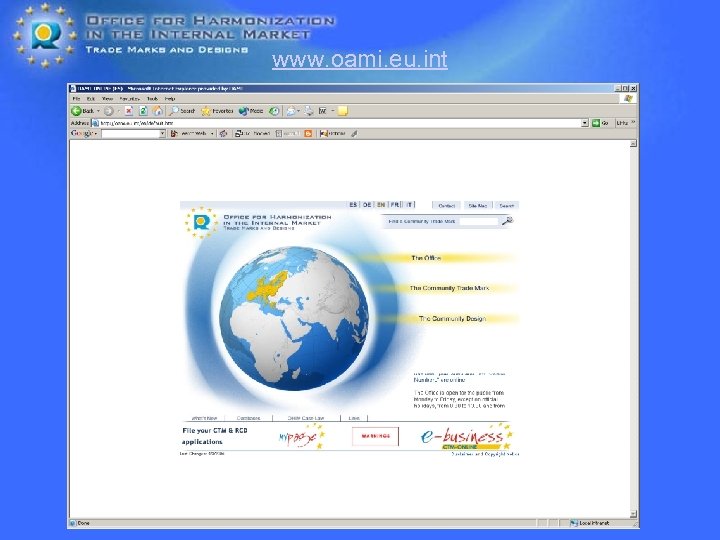
Task: Click the MyPage banner
Action: pos(301,437)
